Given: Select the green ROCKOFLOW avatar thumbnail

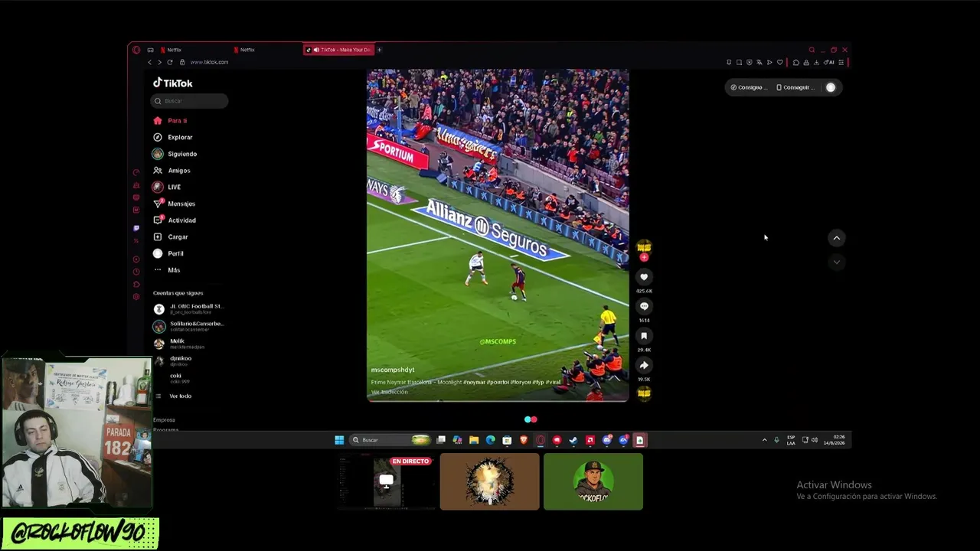Looking at the screenshot, I should 593,481.
